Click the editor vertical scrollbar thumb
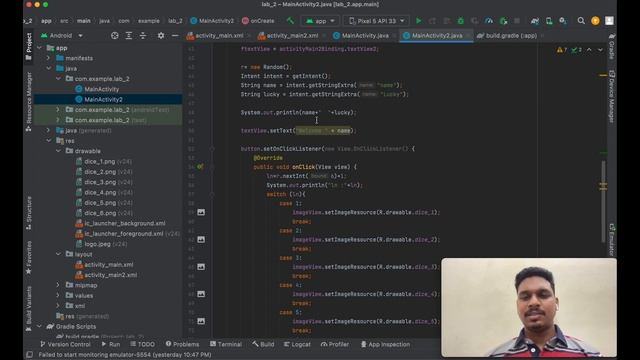 tap(603, 201)
